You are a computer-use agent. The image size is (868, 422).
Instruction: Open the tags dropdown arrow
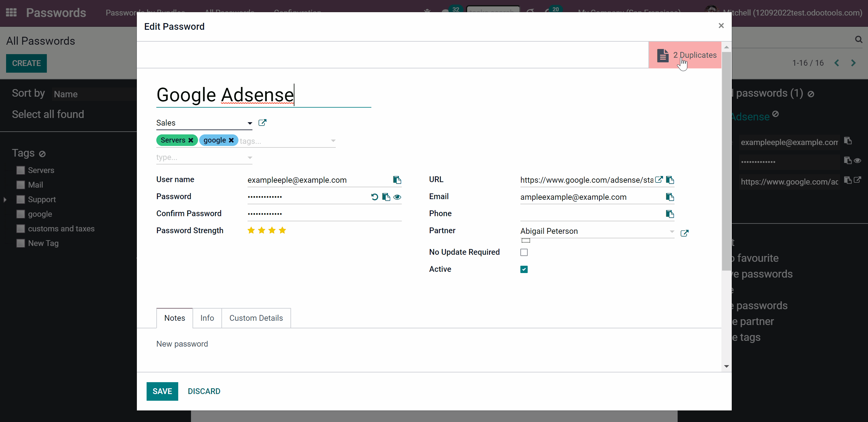pos(333,141)
